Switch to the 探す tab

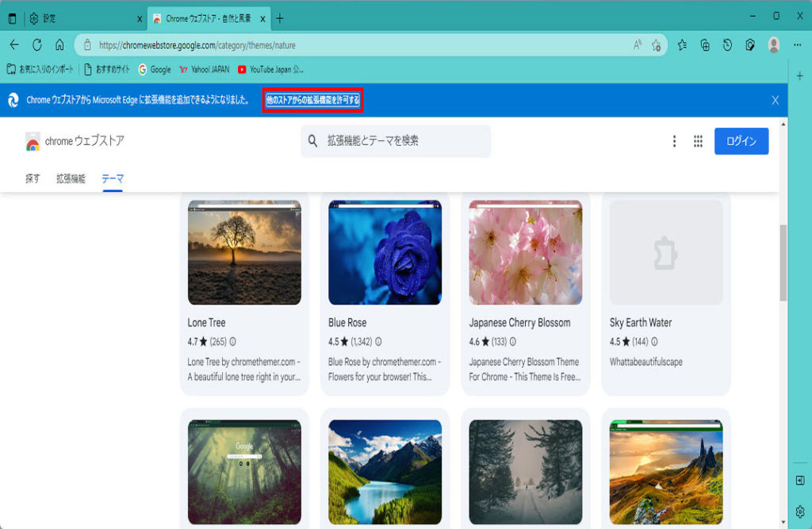pyautogui.click(x=33, y=178)
